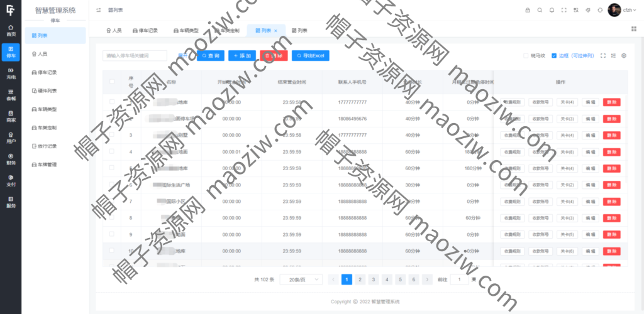Image resolution: width=644 pixels, height=314 pixels.
Task: Lock the screen via the padlock icon
Action: point(528,10)
